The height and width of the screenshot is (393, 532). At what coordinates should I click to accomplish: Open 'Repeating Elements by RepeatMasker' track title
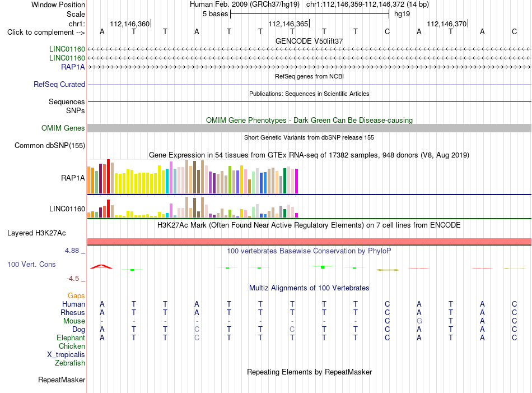point(309,372)
